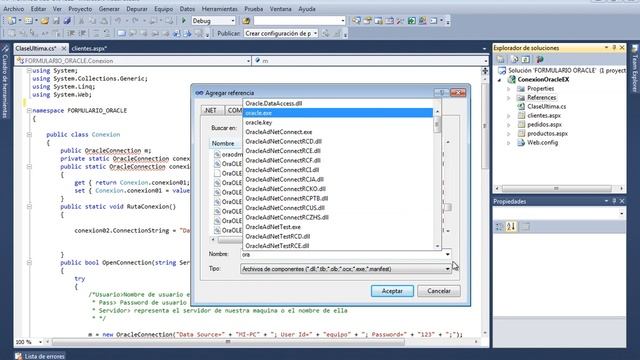Click the Add New Item toolbar icon
This screenshot has width=640, height=360.
point(28,21)
